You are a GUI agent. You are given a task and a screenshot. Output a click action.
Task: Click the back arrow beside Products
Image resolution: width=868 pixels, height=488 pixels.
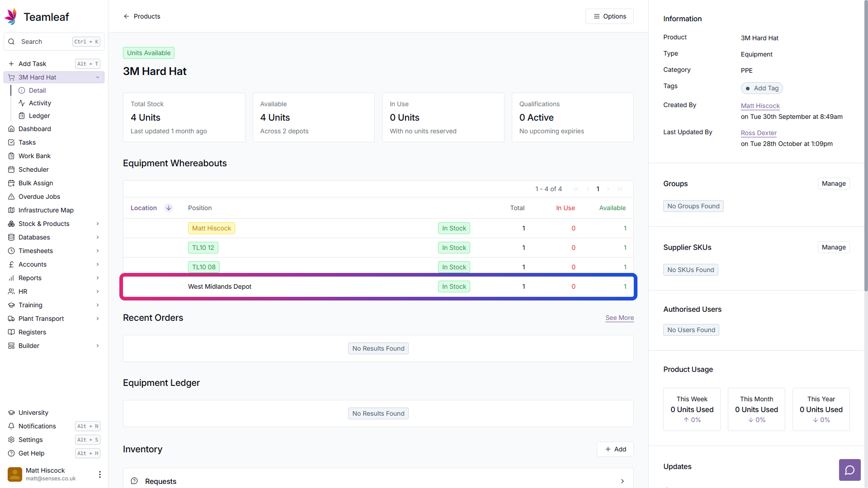pyautogui.click(x=127, y=16)
